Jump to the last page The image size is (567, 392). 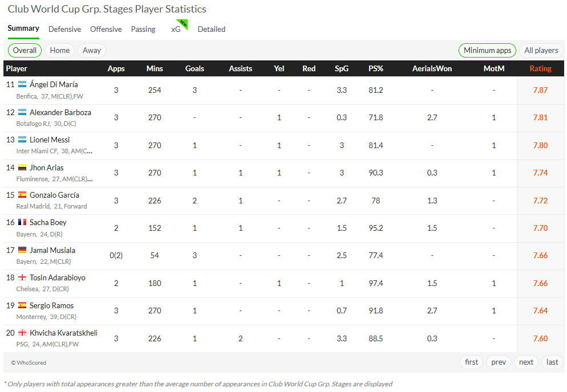point(552,362)
